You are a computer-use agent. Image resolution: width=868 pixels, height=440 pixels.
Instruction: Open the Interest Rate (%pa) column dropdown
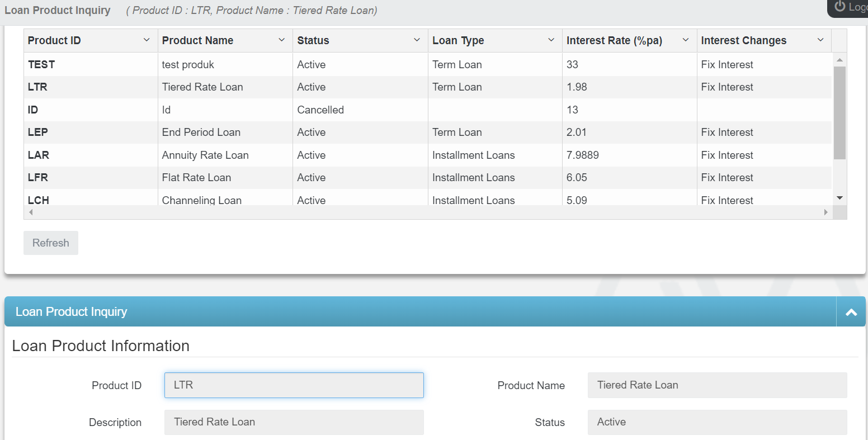[685, 40]
